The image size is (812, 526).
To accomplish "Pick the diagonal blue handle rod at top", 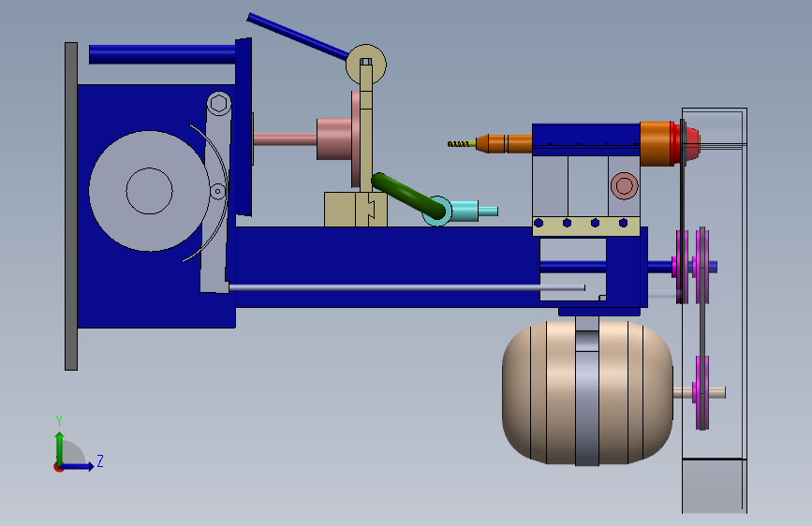I will (x=297, y=36).
